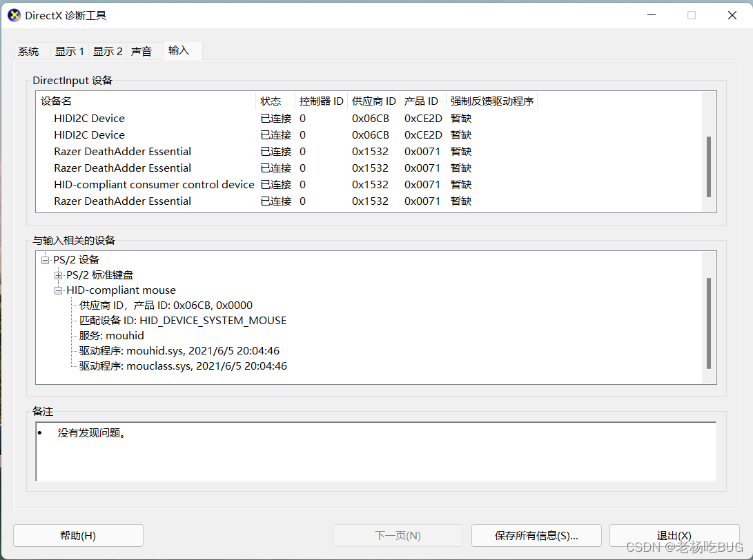Click the 供应商 ID column header

[x=373, y=101]
